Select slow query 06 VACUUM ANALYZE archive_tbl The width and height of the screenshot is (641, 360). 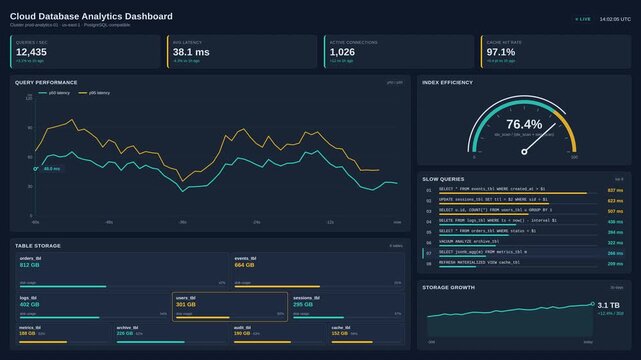click(x=524, y=242)
